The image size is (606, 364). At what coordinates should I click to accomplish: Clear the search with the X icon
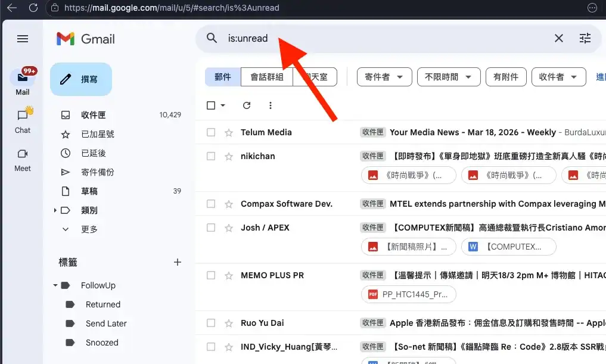[558, 38]
